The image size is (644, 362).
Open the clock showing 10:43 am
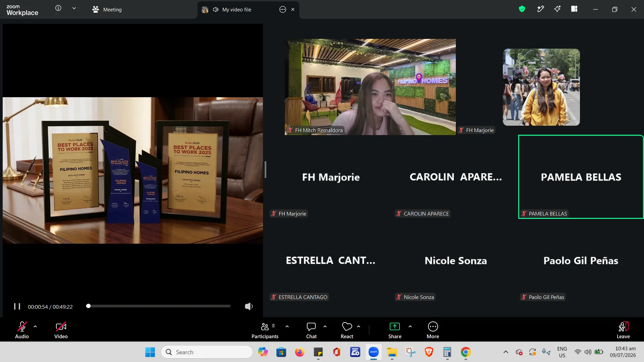coord(623,352)
